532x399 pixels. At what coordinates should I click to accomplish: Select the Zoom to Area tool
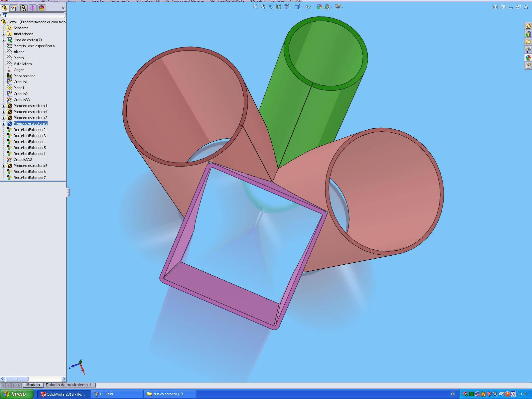[x=263, y=7]
